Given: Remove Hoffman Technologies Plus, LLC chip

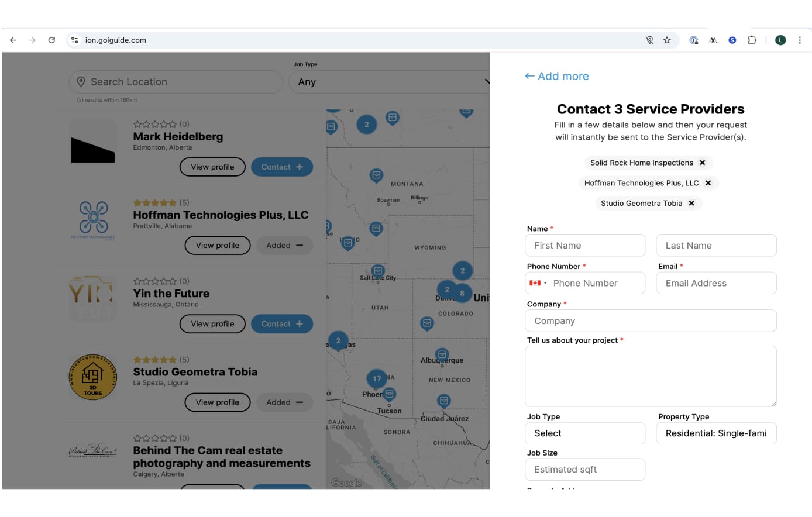Looking at the screenshot, I should (708, 183).
